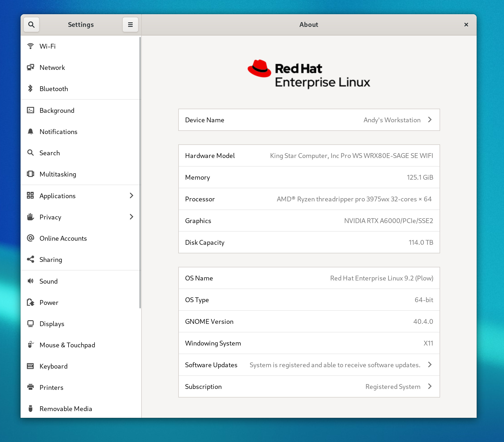Click the X11 windowing system value
Viewport: 504px width, 442px height.
coord(428,343)
